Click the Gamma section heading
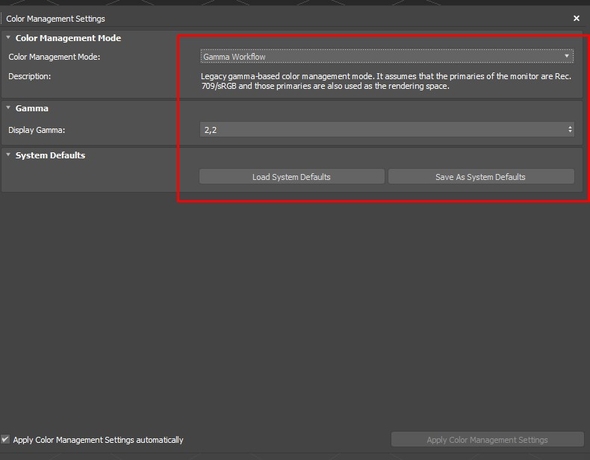 click(x=32, y=108)
